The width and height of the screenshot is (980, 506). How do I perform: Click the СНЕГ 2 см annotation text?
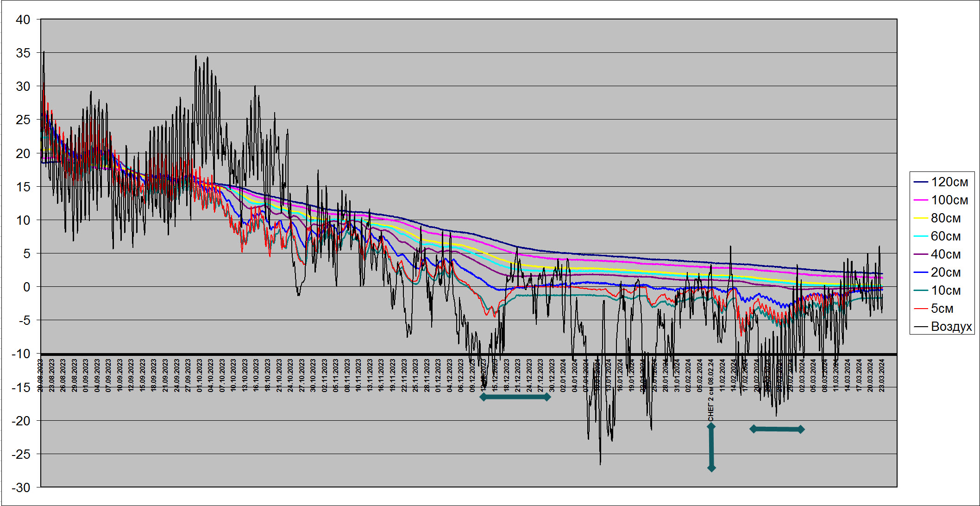pyautogui.click(x=711, y=405)
